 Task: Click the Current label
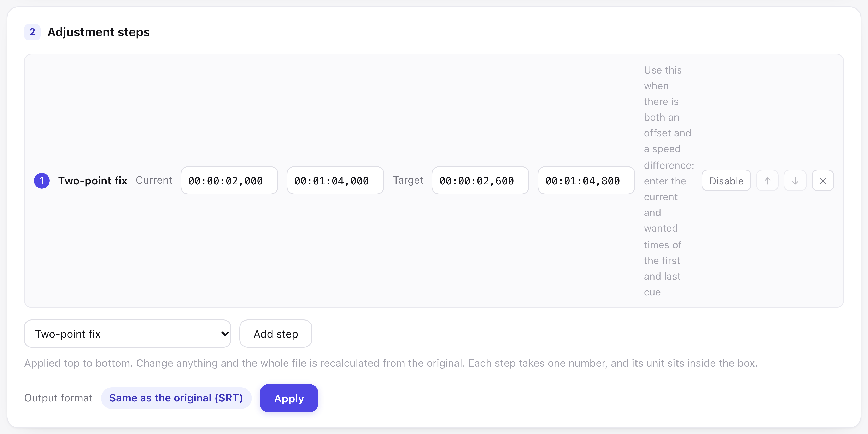[x=154, y=180]
